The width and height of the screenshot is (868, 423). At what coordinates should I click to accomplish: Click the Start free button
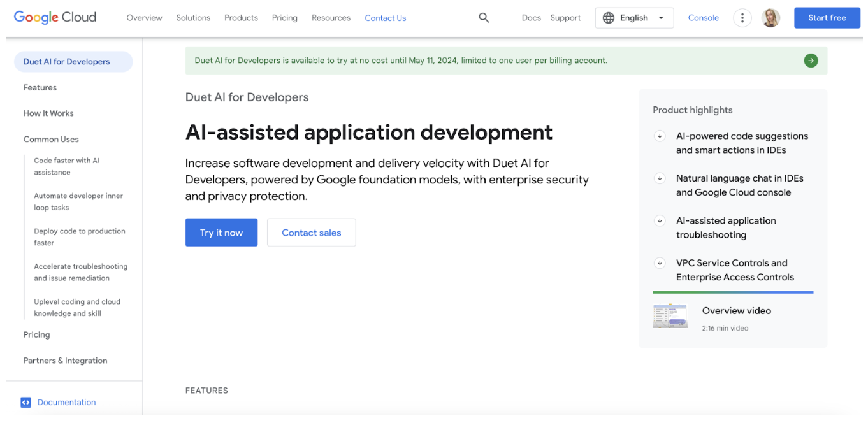point(827,17)
